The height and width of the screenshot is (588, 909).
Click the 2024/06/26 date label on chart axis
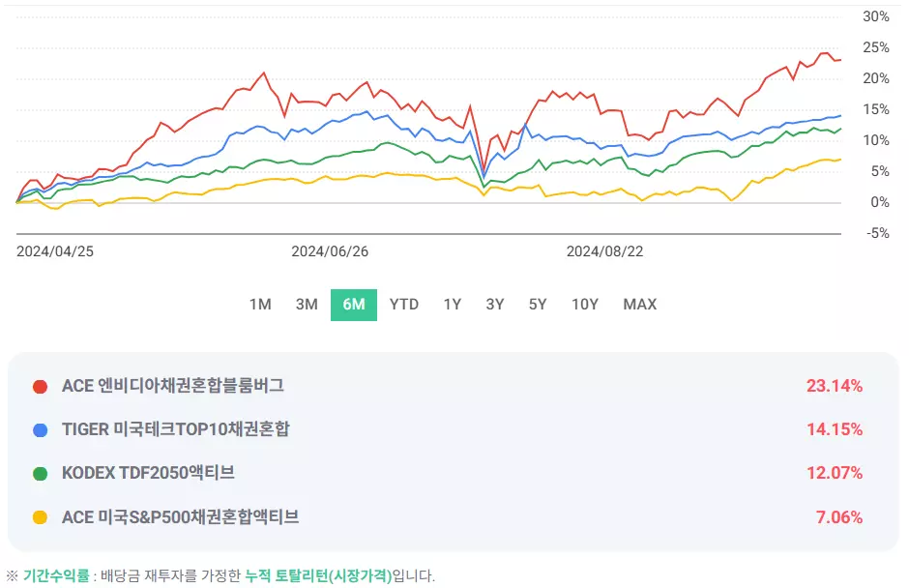point(329,251)
